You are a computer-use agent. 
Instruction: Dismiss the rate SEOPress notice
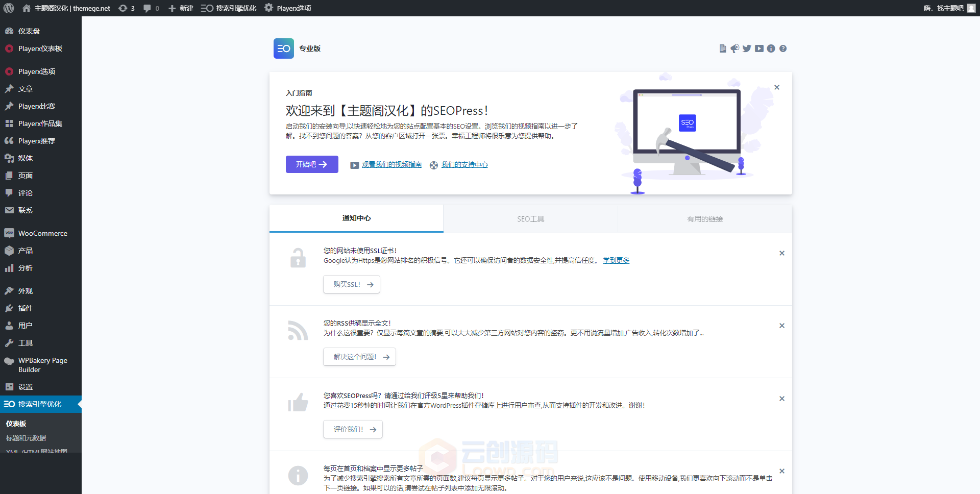point(782,399)
